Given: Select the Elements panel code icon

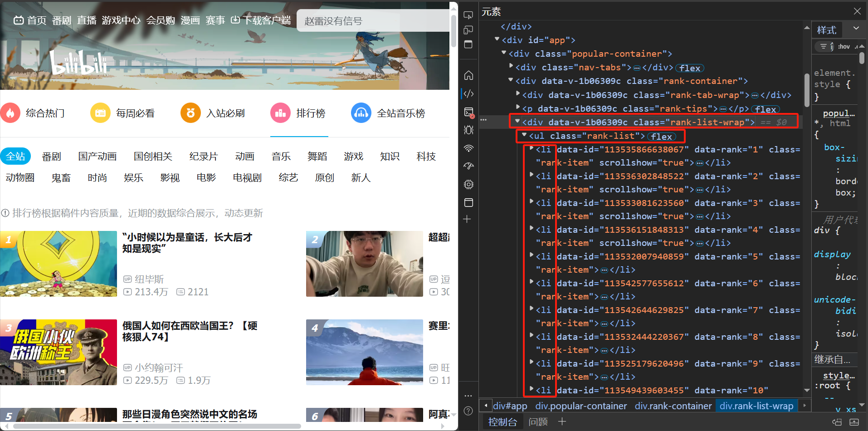Looking at the screenshot, I should (x=469, y=93).
